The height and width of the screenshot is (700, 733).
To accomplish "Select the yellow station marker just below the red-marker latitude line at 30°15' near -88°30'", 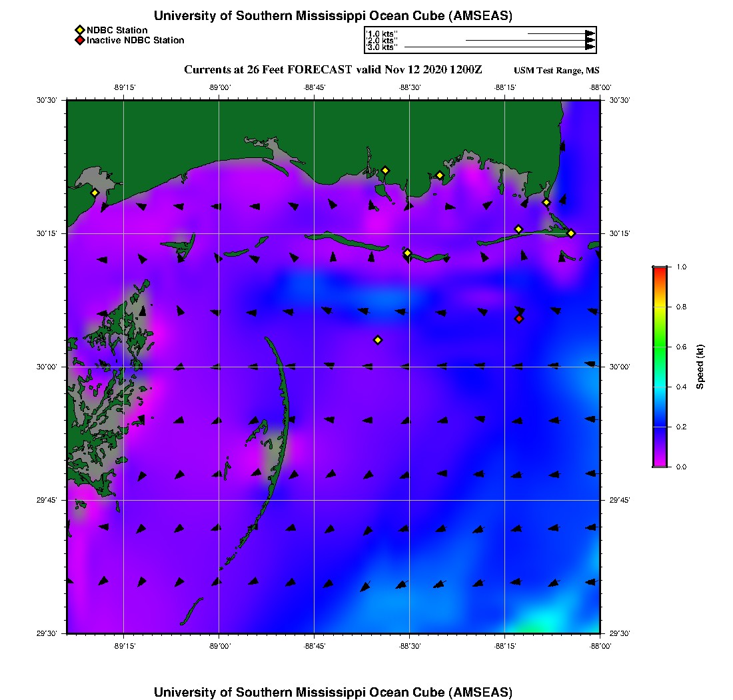I will pyautogui.click(x=407, y=253).
